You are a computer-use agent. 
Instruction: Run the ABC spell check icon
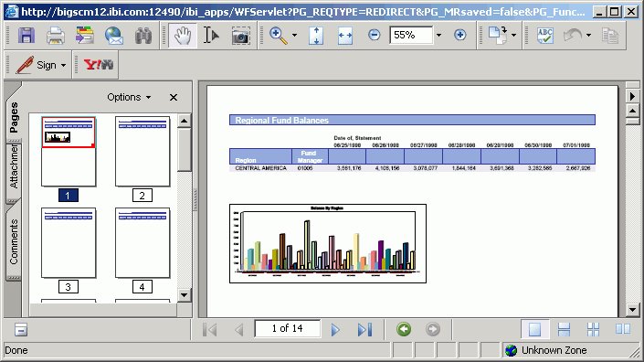tap(545, 36)
